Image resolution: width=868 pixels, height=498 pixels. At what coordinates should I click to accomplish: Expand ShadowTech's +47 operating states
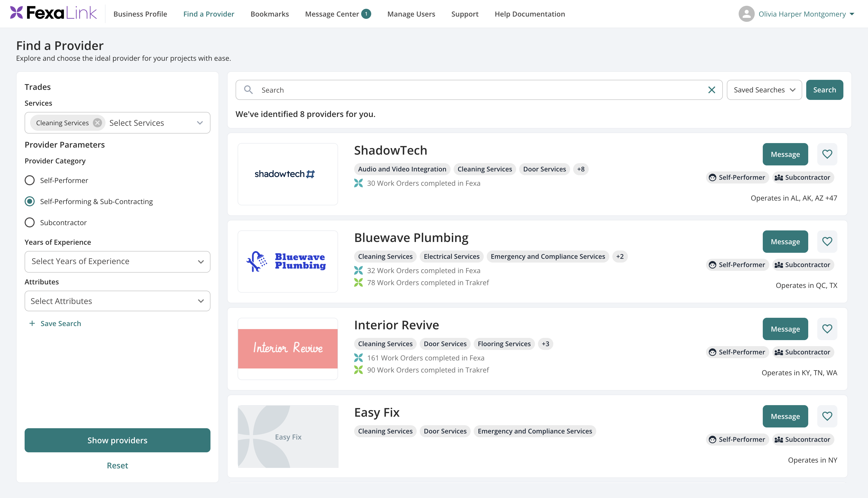pyautogui.click(x=831, y=198)
